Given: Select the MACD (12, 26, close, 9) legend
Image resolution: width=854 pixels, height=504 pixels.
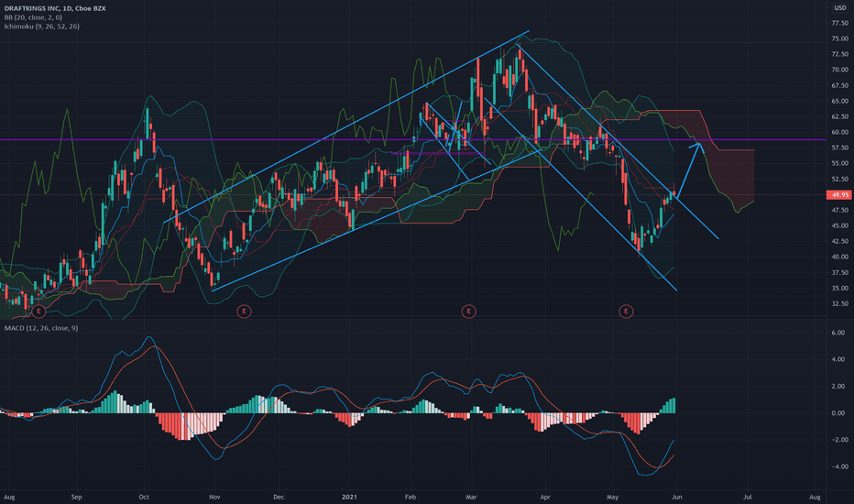Looking at the screenshot, I should point(41,328).
